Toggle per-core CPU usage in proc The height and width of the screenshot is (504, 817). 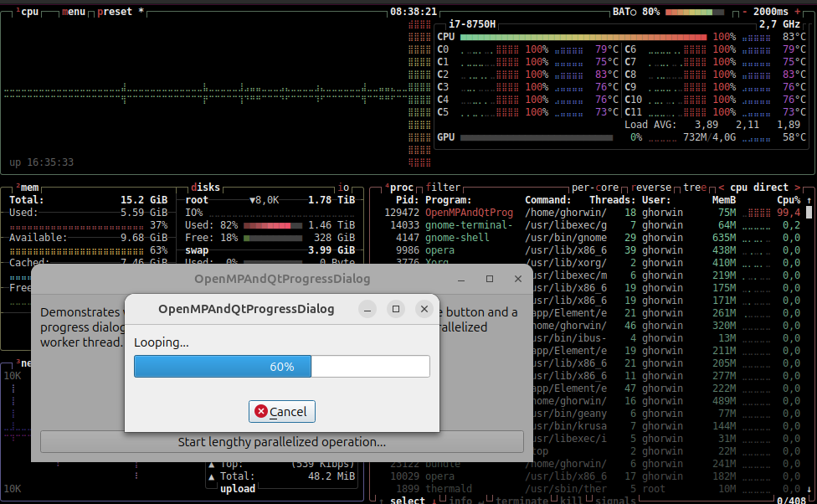click(595, 188)
